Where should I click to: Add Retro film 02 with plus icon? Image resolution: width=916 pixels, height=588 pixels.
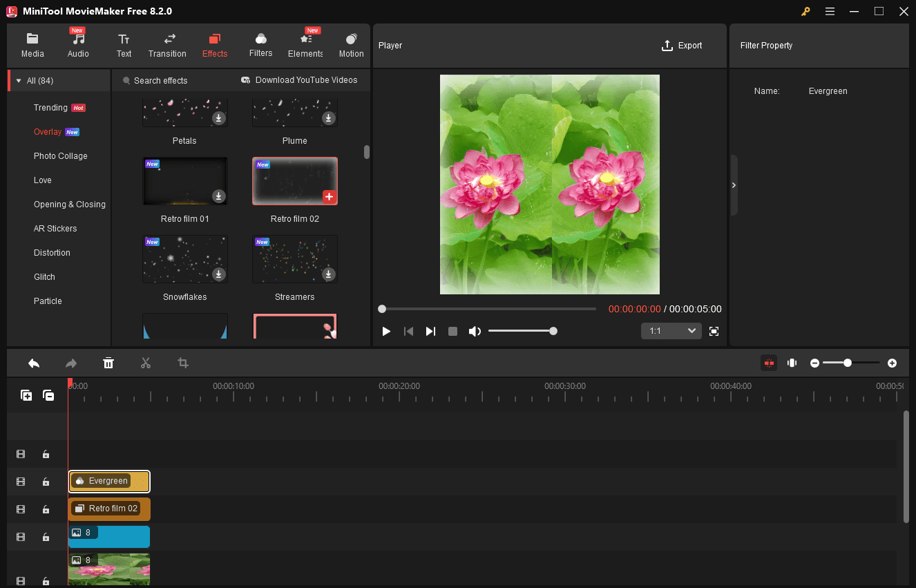[x=329, y=197]
